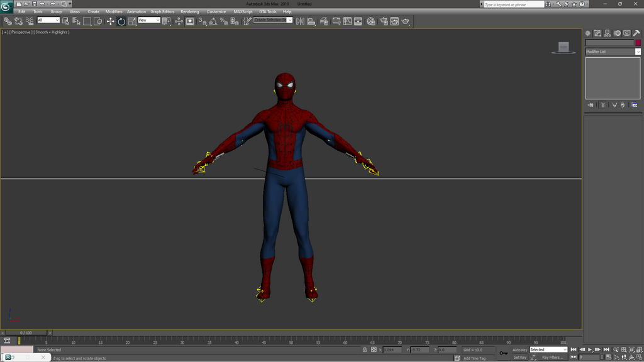Open the Material Editor
This screenshot has width=644, height=362.
(x=371, y=21)
